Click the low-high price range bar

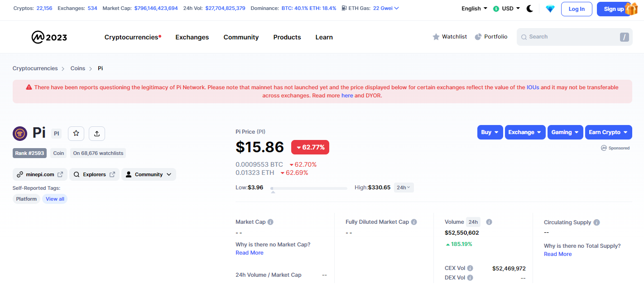pyautogui.click(x=309, y=188)
